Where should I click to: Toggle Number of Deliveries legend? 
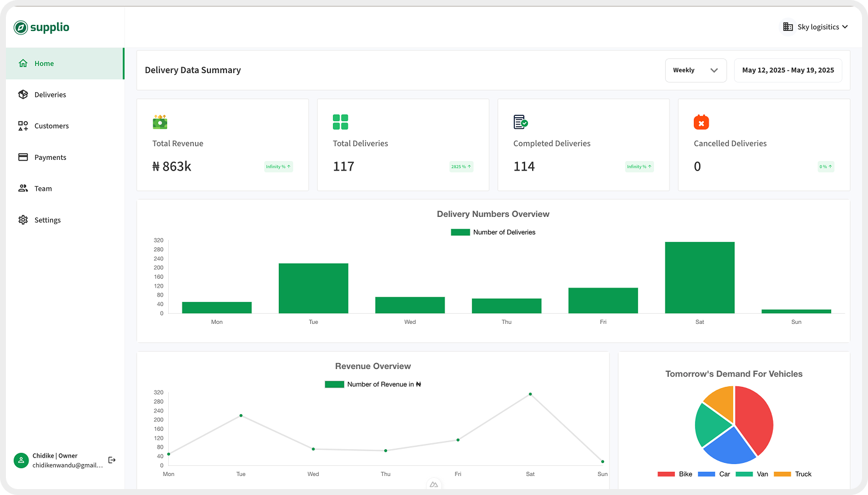pos(493,232)
